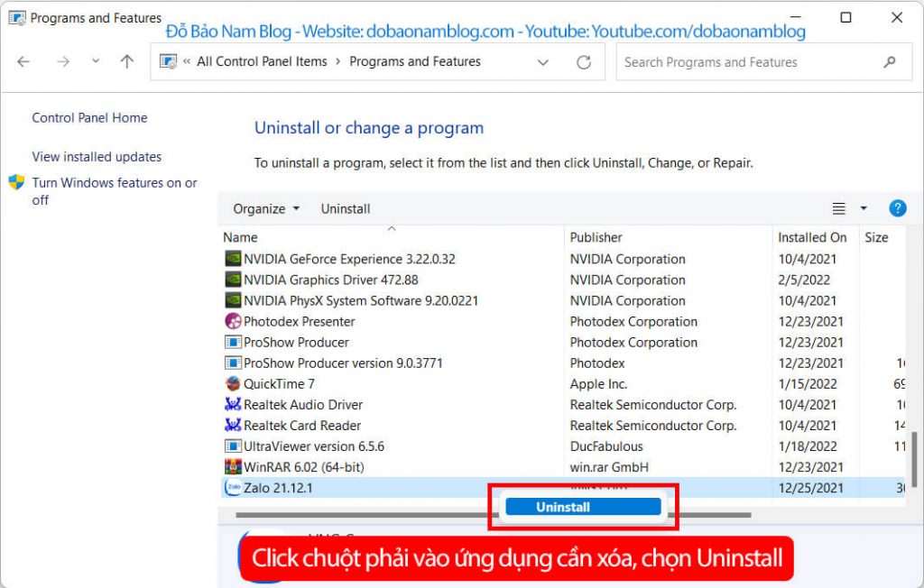924x588 pixels.
Task: Click Uninstall in the toolbar
Action: pyautogui.click(x=346, y=208)
